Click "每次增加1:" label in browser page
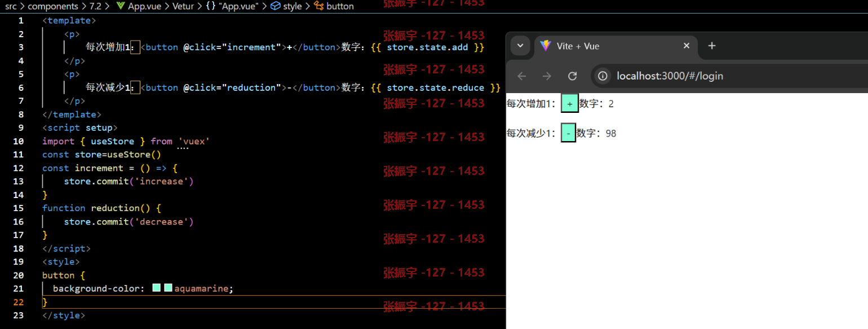Viewport: 868px width, 329px height. (x=532, y=104)
